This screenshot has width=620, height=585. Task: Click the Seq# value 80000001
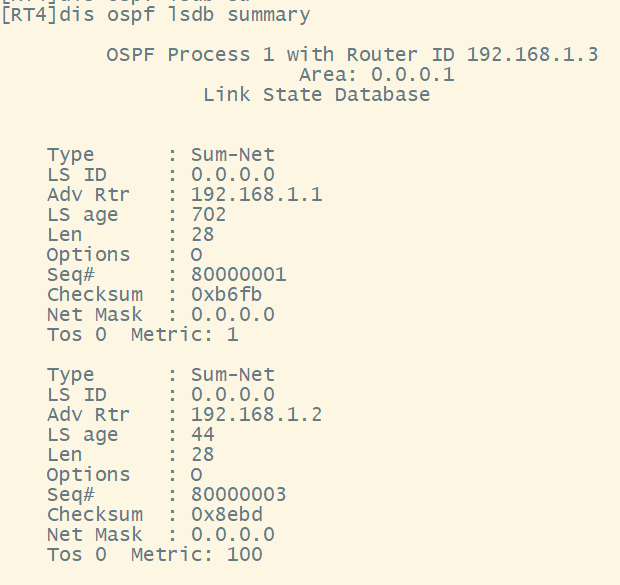238,275
